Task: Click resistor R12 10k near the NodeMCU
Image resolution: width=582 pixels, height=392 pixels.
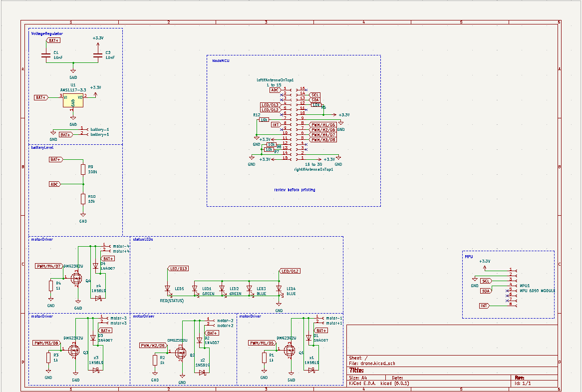Action: [x=263, y=120]
